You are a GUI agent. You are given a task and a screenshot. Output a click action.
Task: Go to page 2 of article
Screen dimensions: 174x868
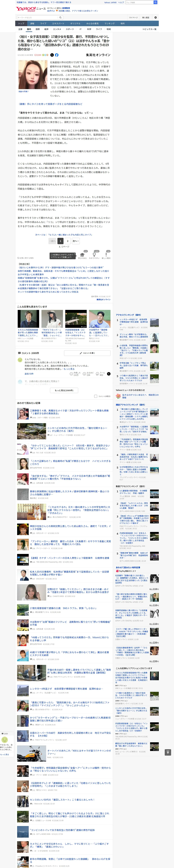(x=68, y=241)
